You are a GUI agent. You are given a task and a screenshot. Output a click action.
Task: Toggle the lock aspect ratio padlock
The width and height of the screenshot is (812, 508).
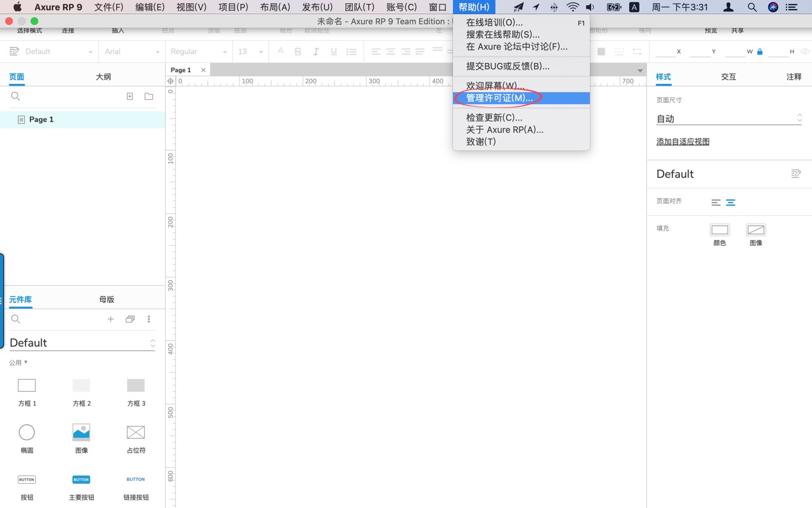pos(759,51)
